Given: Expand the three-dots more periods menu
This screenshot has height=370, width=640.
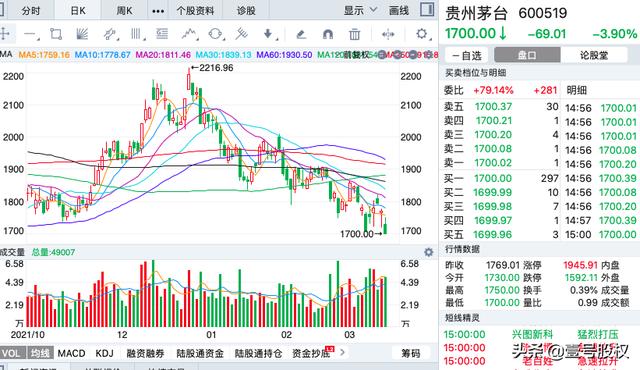Looking at the screenshot, I should click(158, 11).
